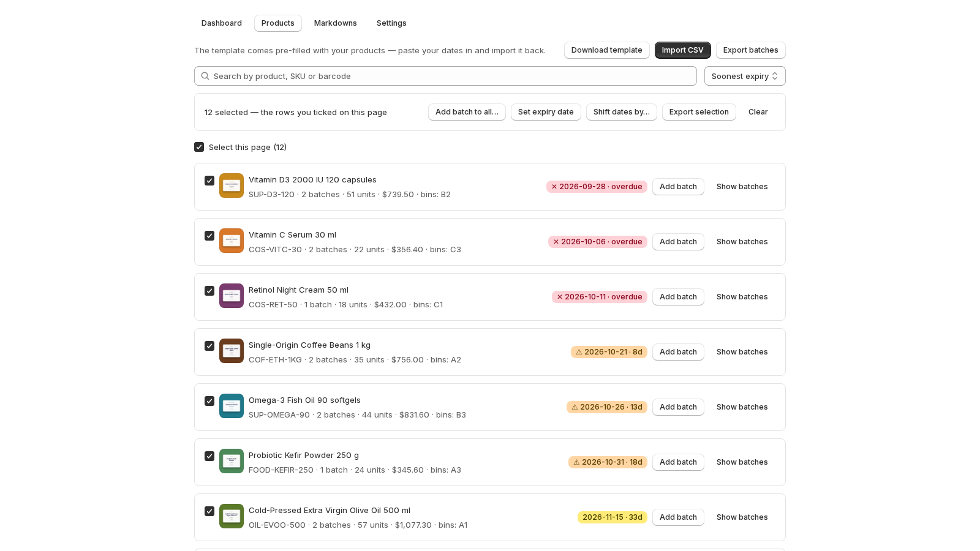Expand Show batches for Vitamin C Serum
The image size is (980, 551).
[742, 242]
